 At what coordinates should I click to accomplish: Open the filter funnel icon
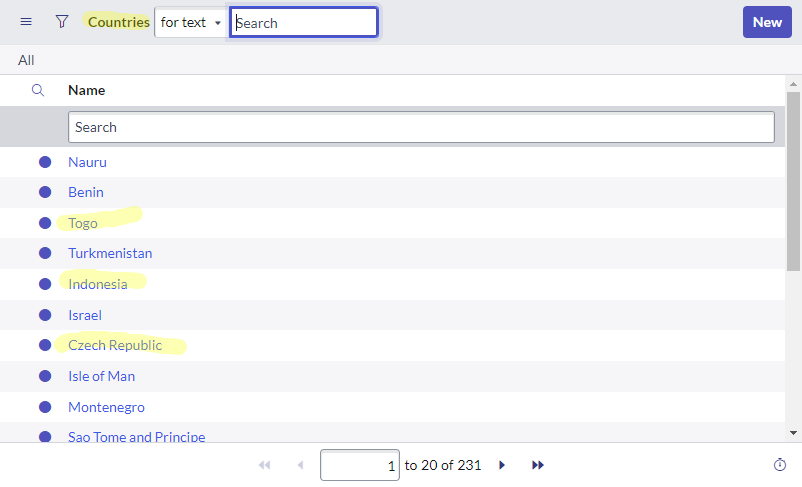[62, 21]
